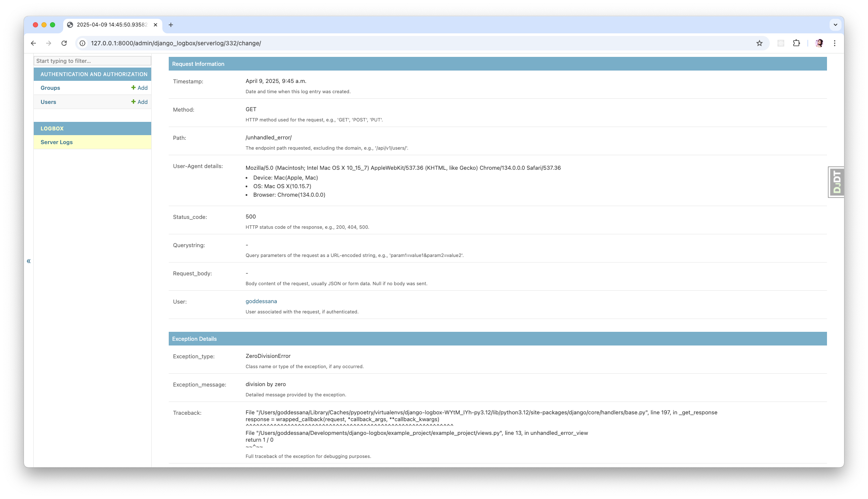Open the goddessana user link
The width and height of the screenshot is (868, 499).
point(261,301)
